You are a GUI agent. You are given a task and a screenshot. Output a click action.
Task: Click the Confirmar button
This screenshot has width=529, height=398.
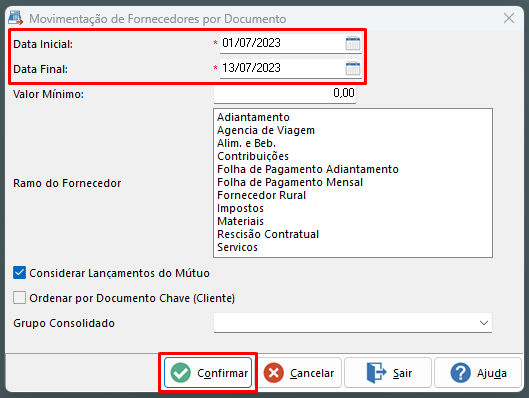(208, 373)
